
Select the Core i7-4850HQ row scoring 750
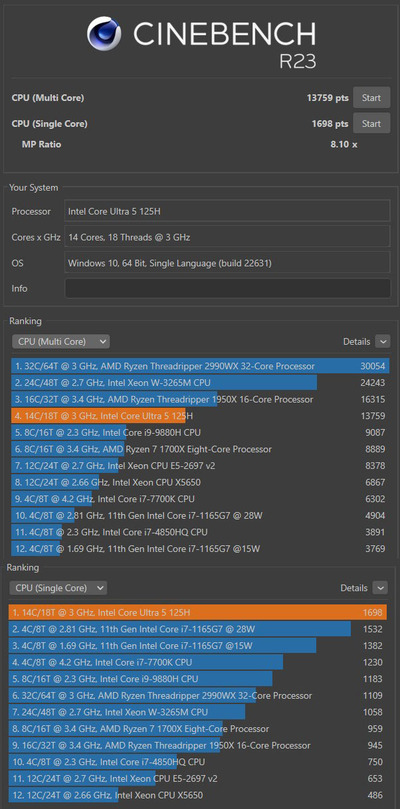tap(198, 762)
